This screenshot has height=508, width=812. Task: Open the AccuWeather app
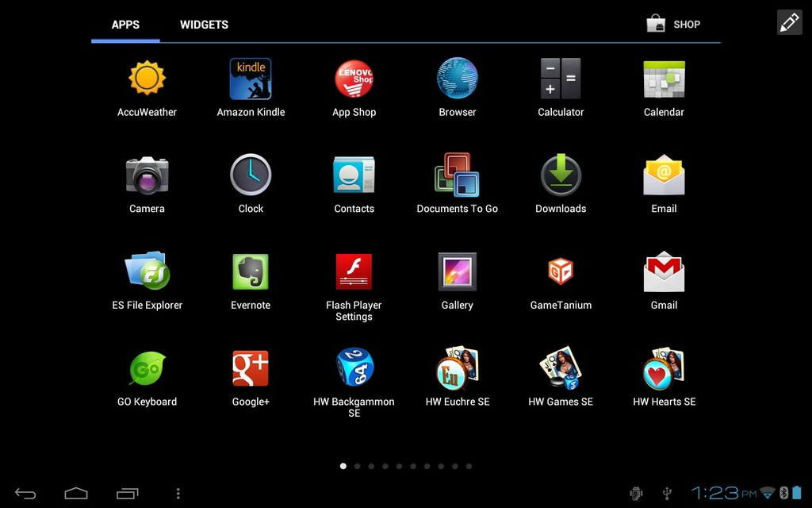coord(147,79)
